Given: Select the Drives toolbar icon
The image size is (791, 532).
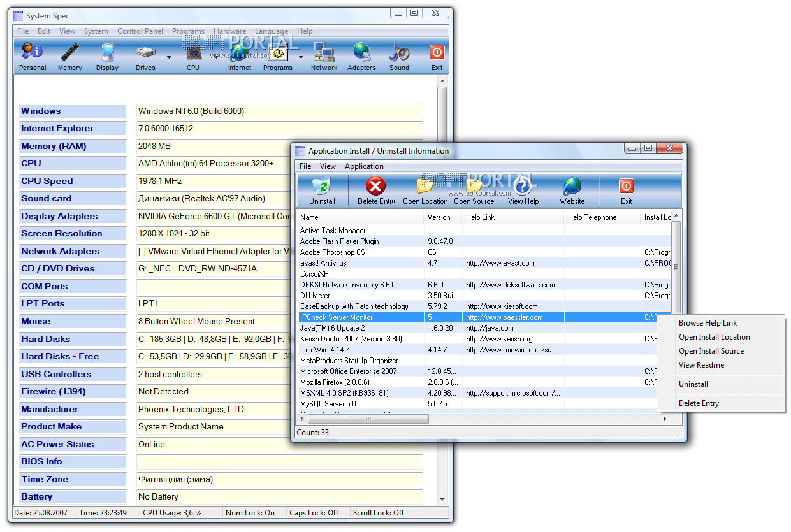Looking at the screenshot, I should coord(145,57).
